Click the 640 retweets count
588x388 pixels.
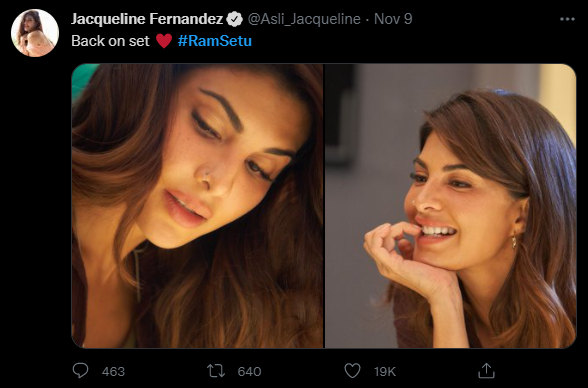point(249,372)
